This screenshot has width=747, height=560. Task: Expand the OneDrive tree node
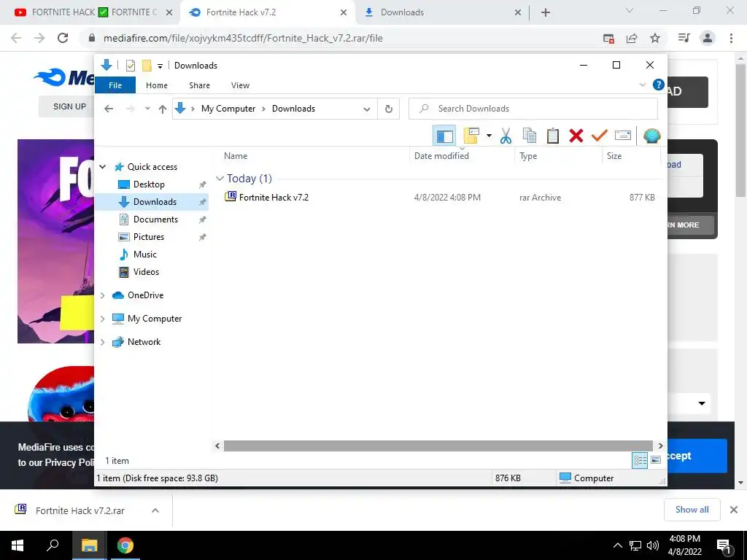(102, 295)
